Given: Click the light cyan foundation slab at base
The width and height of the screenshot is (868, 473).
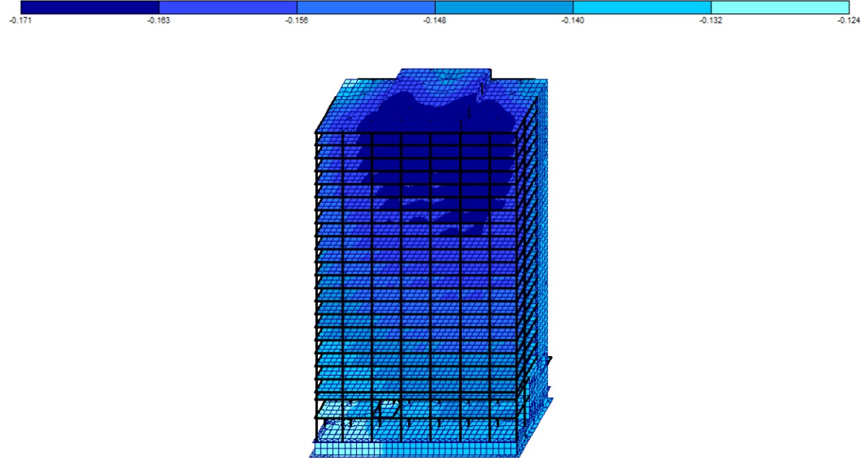Looking at the screenshot, I should pyautogui.click(x=417, y=449).
